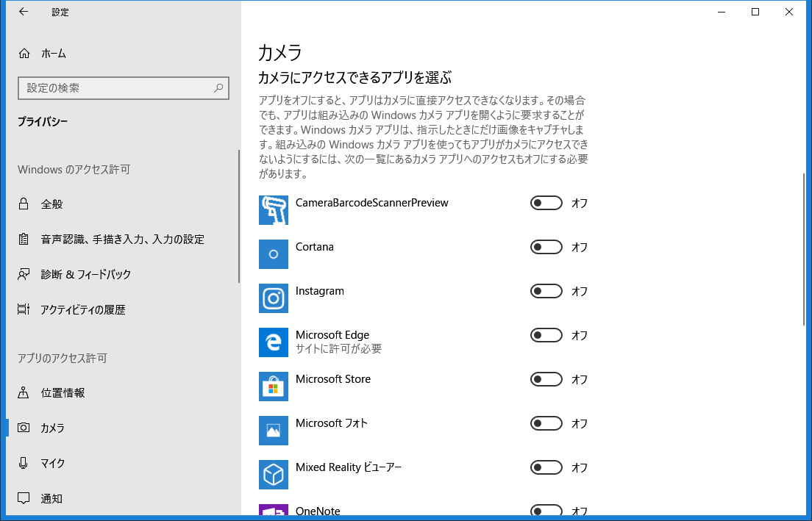Click the search magnifier icon
Image resolution: width=812 pixels, height=521 pixels.
(218, 88)
